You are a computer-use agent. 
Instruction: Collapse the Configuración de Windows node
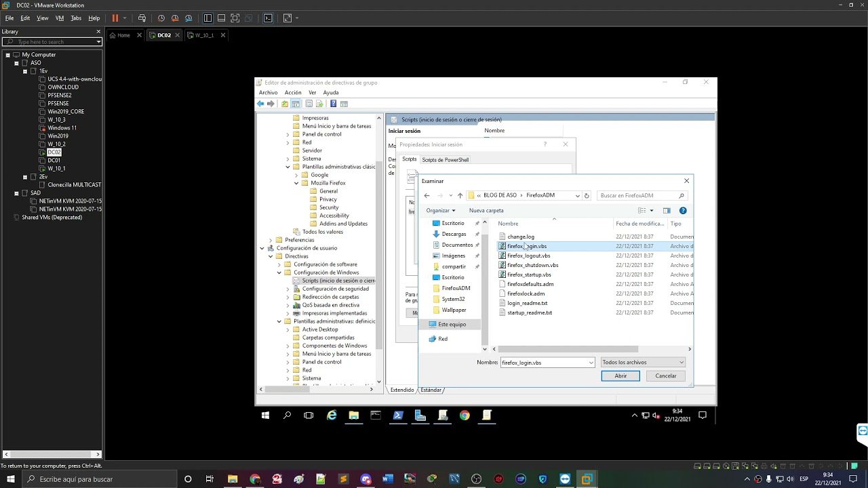(279, 272)
